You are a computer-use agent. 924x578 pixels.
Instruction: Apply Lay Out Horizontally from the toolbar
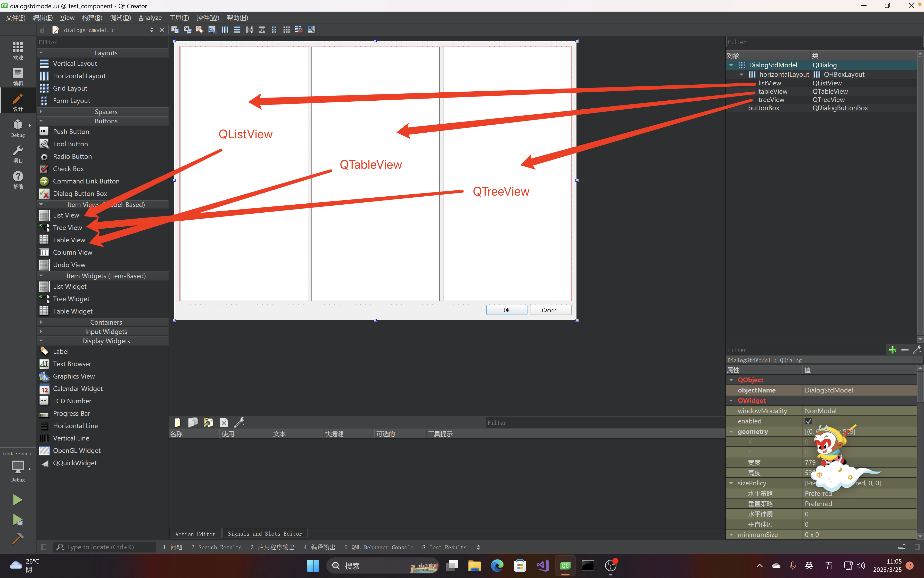(x=225, y=29)
